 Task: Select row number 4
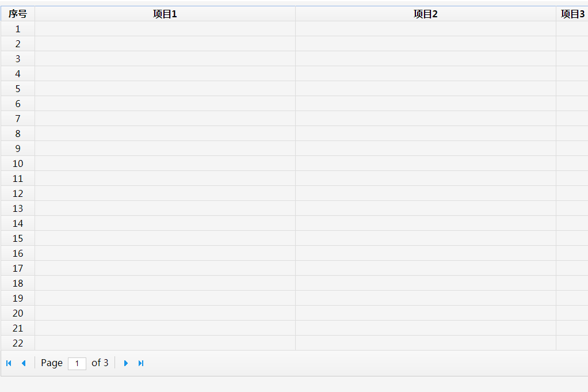pyautogui.click(x=18, y=74)
